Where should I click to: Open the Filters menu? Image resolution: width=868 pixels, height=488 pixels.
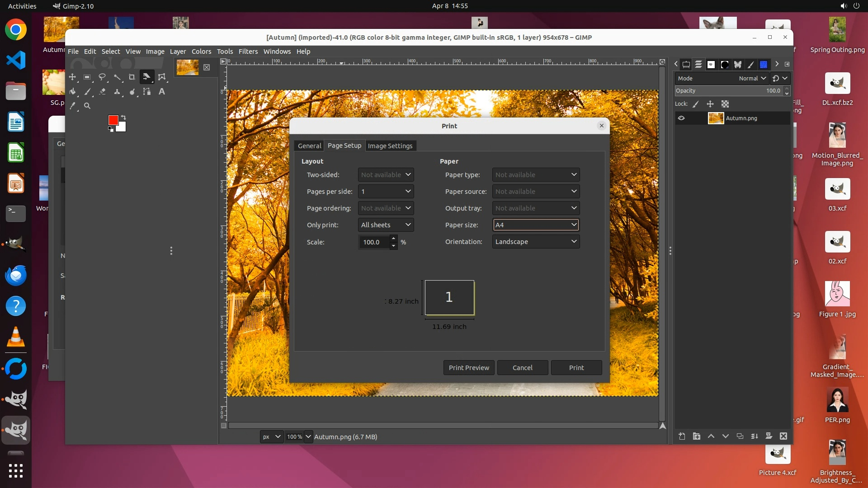coord(248,52)
